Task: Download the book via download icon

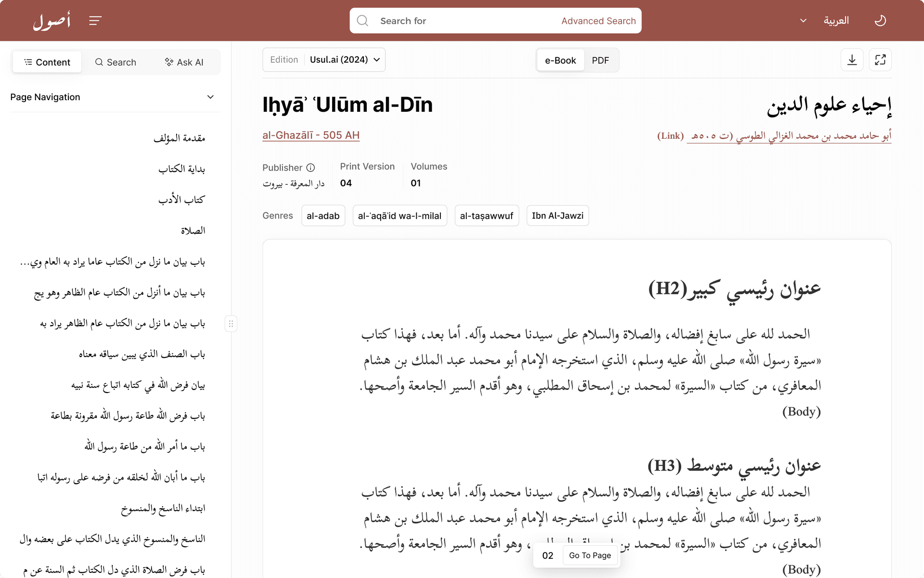Action: (x=852, y=60)
